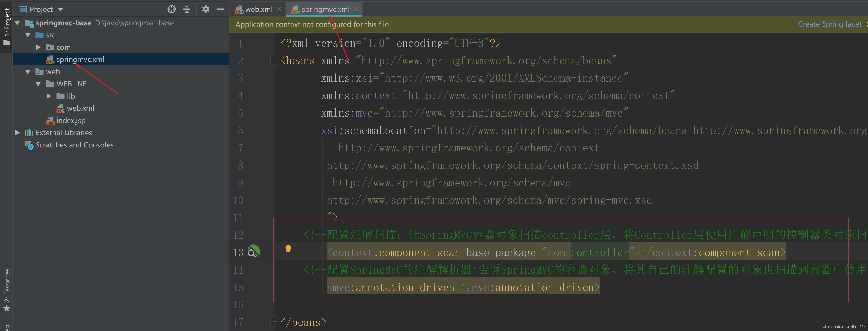Select index.jsp in the project tree
The image size is (868, 331).
71,120
